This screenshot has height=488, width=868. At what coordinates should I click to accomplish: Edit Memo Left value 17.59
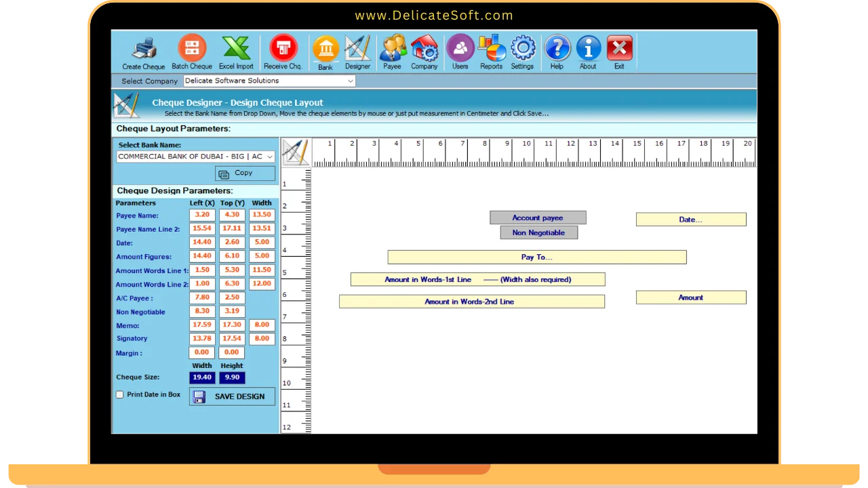[202, 325]
